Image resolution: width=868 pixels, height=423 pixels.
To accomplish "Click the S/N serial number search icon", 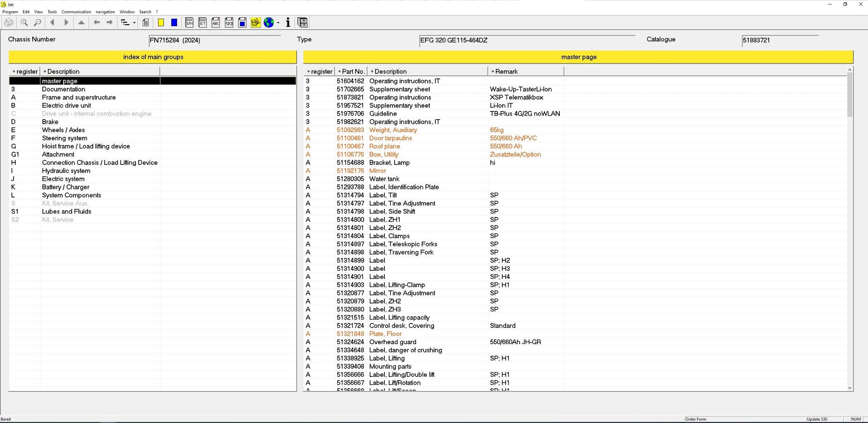I will tap(189, 23).
